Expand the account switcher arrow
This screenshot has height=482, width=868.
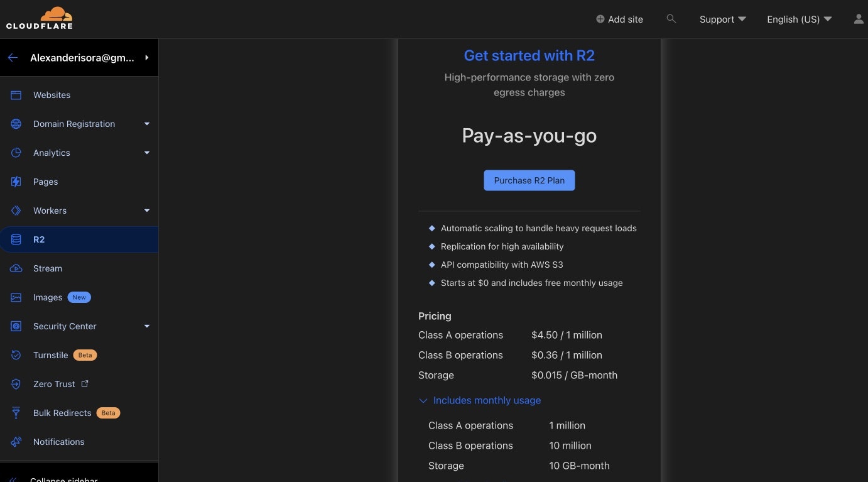pos(147,58)
